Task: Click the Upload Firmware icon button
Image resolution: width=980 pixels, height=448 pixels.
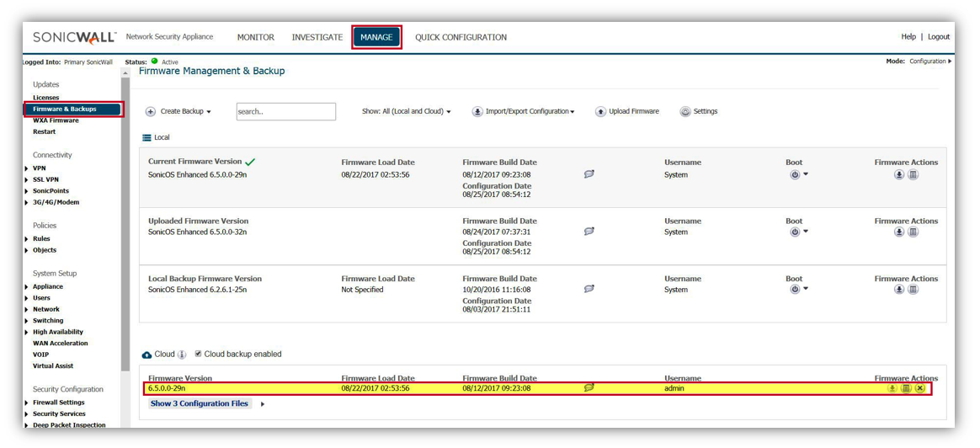Action: (600, 112)
